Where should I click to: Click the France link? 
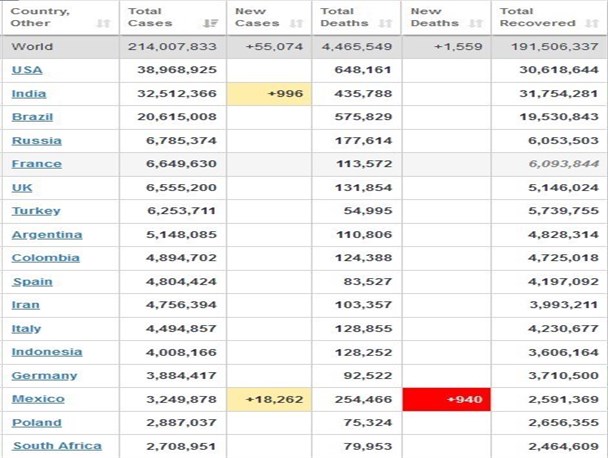37,164
